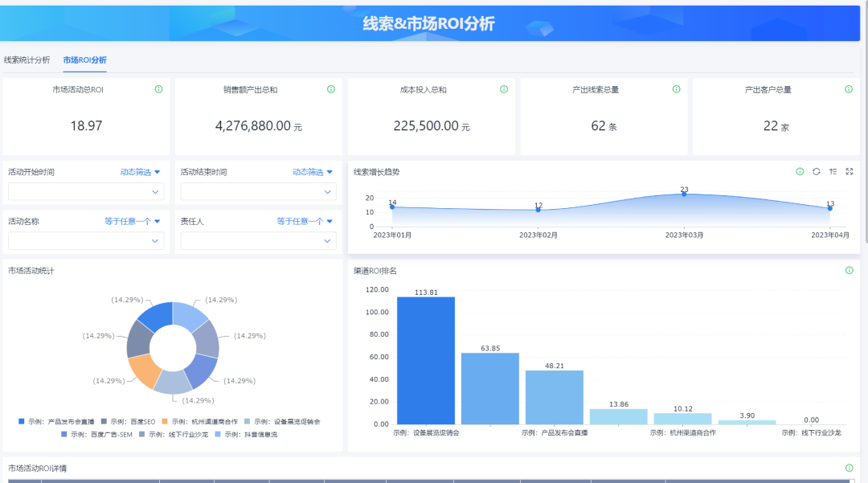Open the info tip on 销售额产出总和 card
Screen dimensions: 868x483
pos(330,89)
